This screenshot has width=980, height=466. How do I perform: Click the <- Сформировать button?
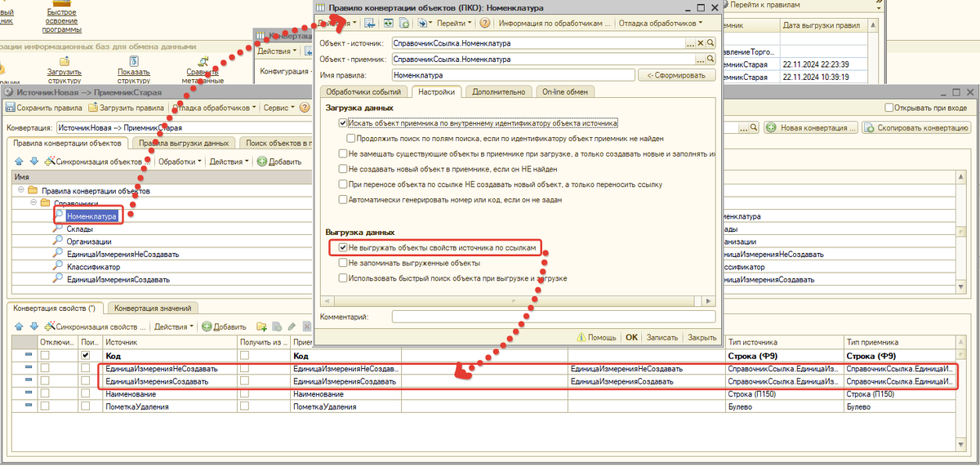(676, 75)
